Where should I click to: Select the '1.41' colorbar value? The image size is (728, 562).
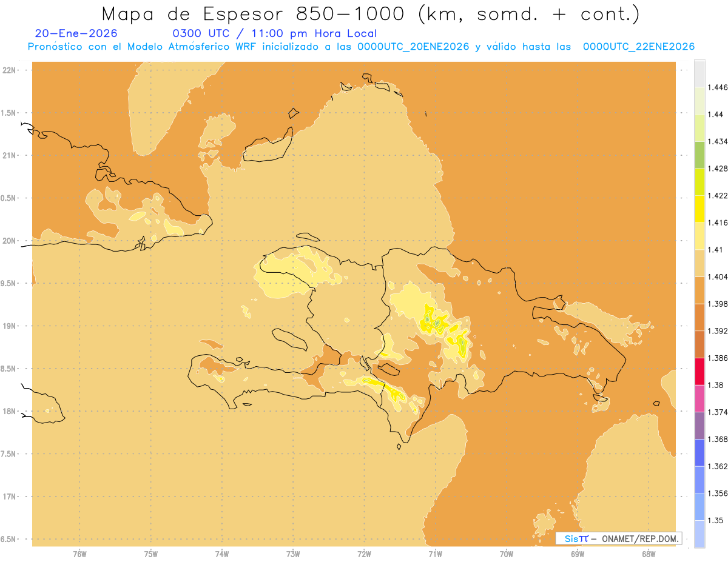coord(716,250)
